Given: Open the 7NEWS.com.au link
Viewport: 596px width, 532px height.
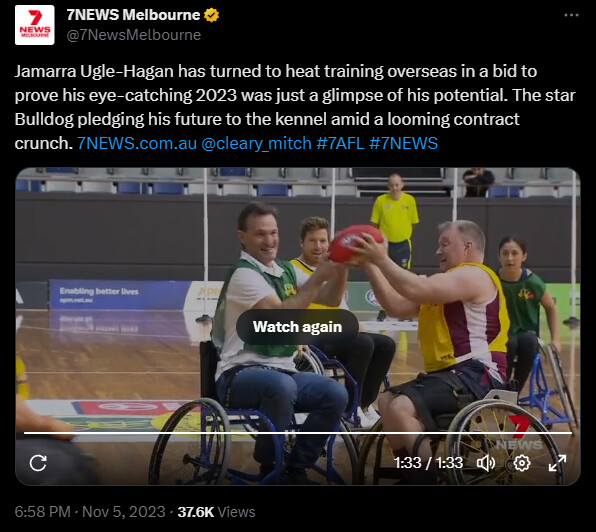Looking at the screenshot, I should [x=137, y=143].
